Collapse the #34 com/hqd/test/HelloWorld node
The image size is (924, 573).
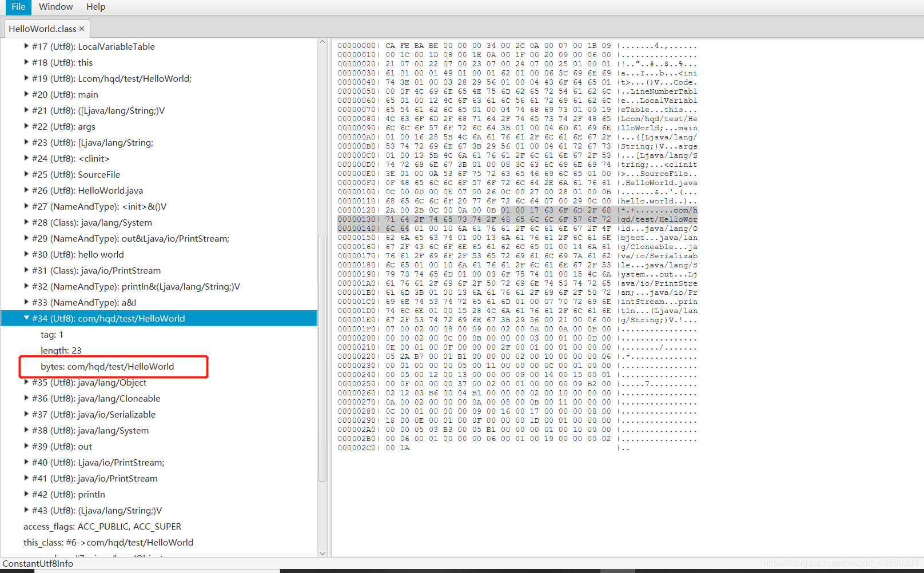tap(26, 318)
